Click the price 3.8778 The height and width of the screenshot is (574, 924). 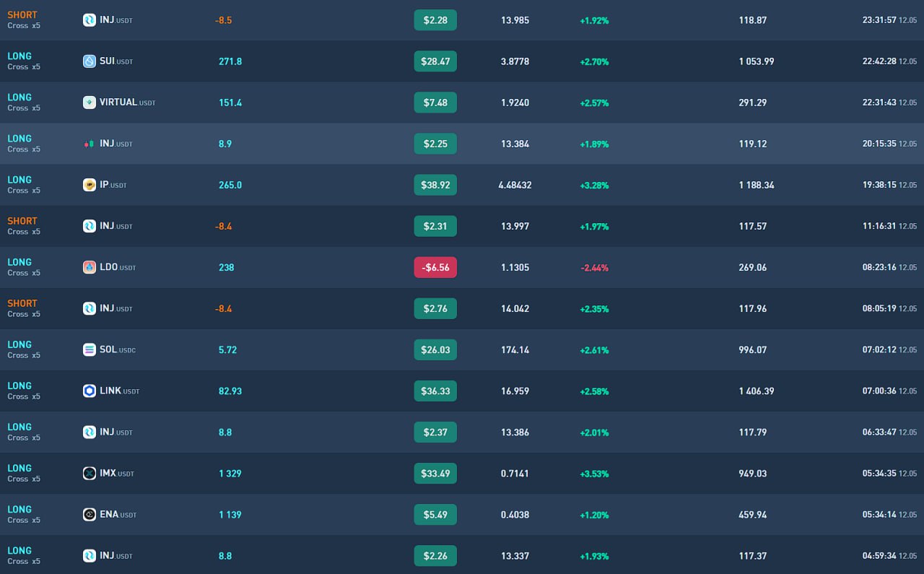(x=515, y=61)
